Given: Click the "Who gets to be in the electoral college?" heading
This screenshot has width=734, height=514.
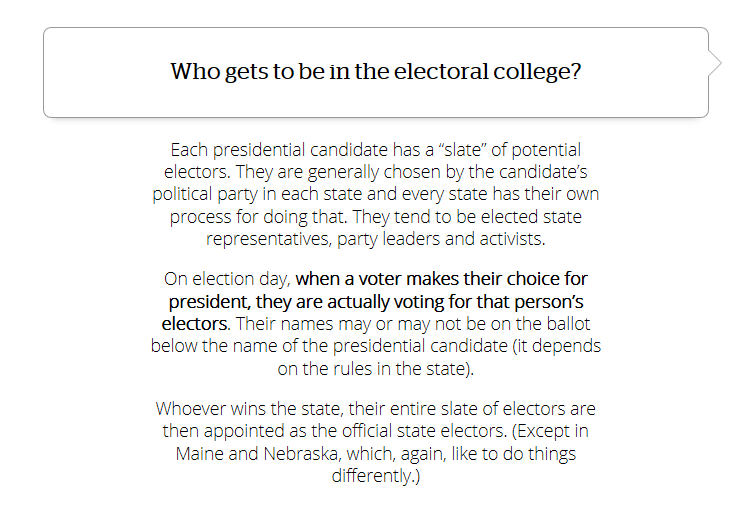Looking at the screenshot, I should click(375, 72).
